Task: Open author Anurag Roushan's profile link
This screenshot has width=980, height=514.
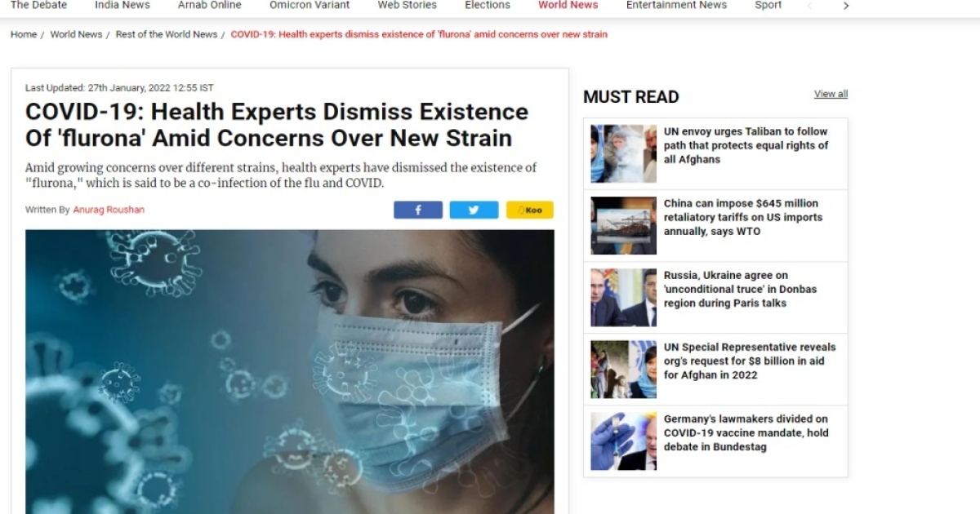Action: pos(109,210)
